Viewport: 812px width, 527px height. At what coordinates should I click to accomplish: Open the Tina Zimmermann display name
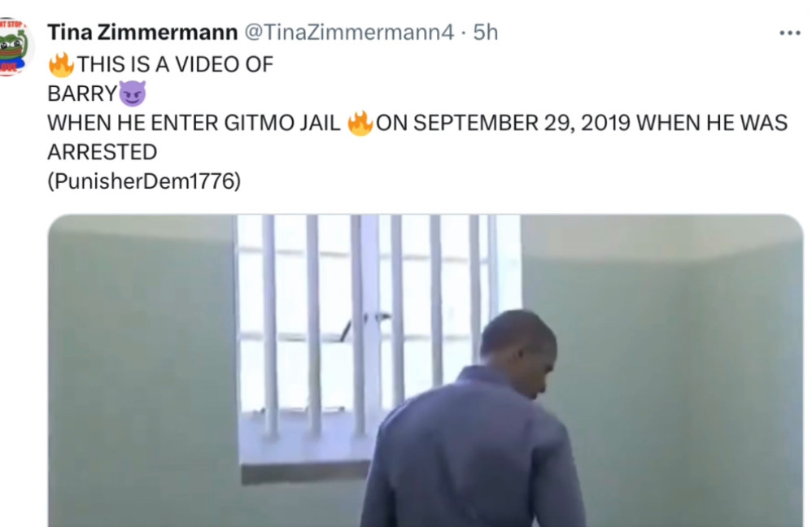click(142, 32)
